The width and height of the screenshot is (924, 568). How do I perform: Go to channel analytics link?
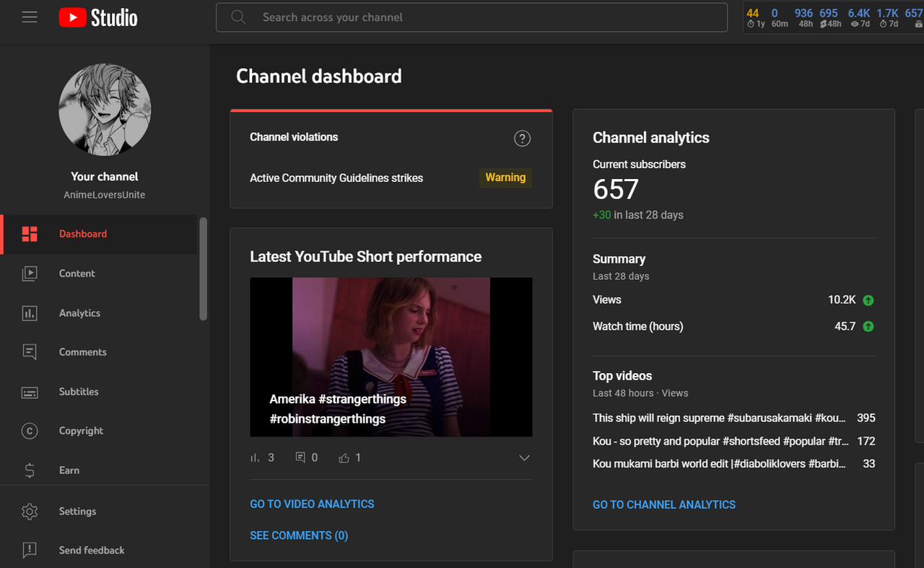tap(664, 504)
